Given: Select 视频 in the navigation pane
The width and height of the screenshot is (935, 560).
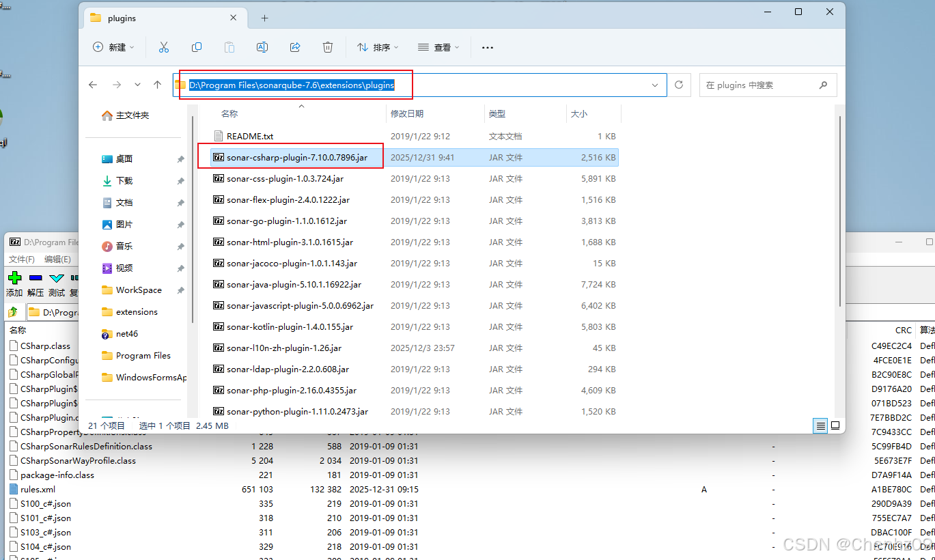Looking at the screenshot, I should point(117,268).
